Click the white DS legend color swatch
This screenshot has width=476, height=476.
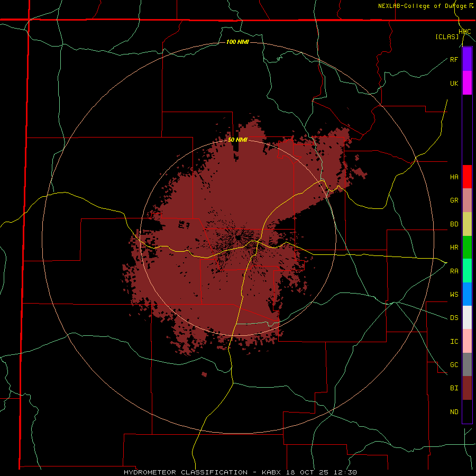467,317
